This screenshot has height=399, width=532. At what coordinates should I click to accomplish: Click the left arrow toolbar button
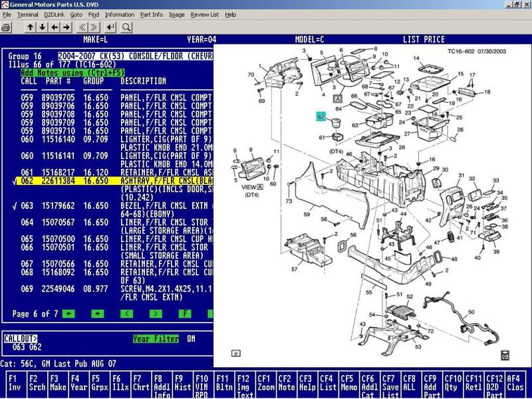(55, 27)
